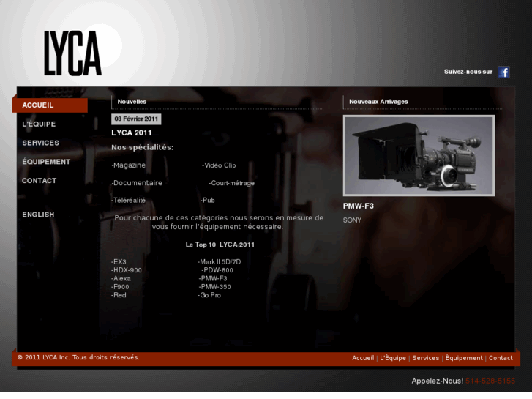This screenshot has width=532, height=399.
Task: Click the phone number 514-528-5155
Action: coord(490,381)
